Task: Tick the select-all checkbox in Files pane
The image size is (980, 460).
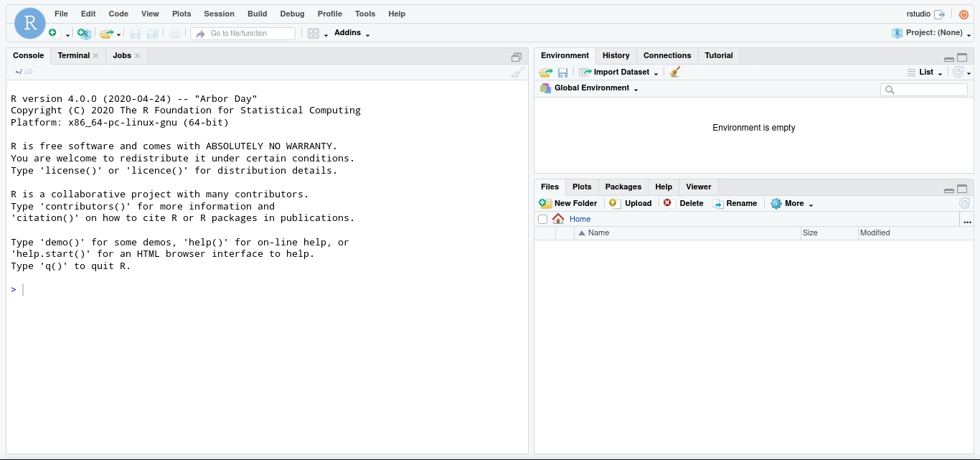Action: [542, 219]
